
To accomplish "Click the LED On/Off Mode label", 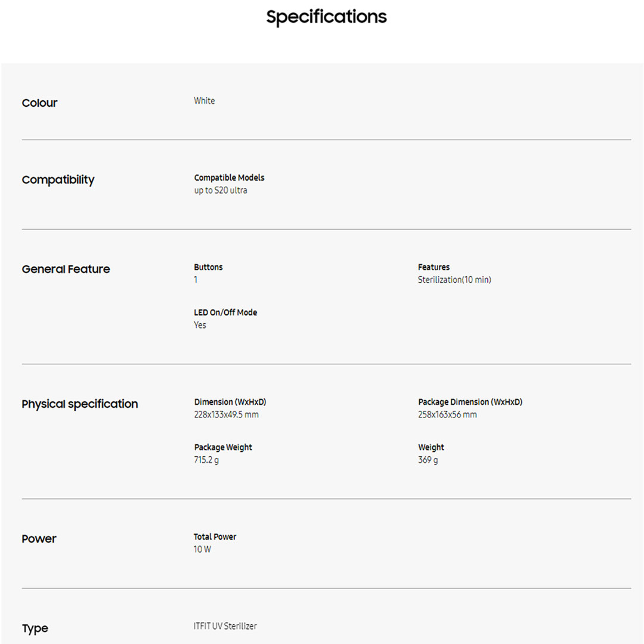I will click(x=225, y=312).
